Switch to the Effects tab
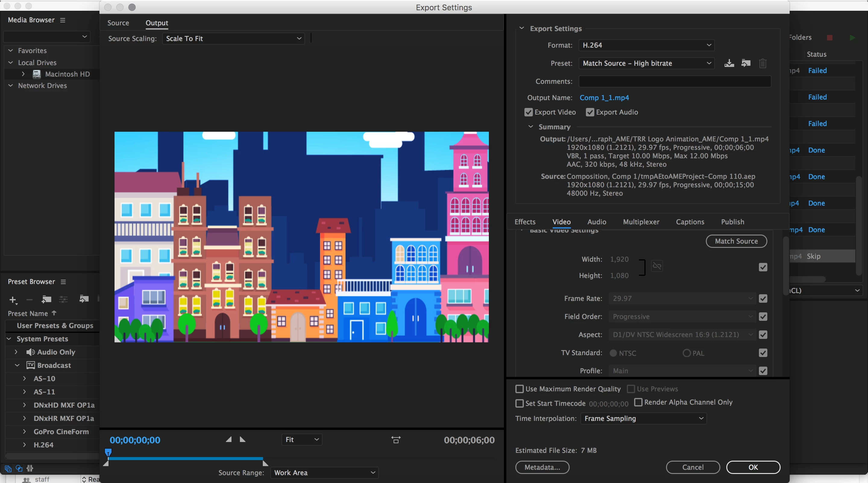The height and width of the screenshot is (483, 868). pos(525,222)
